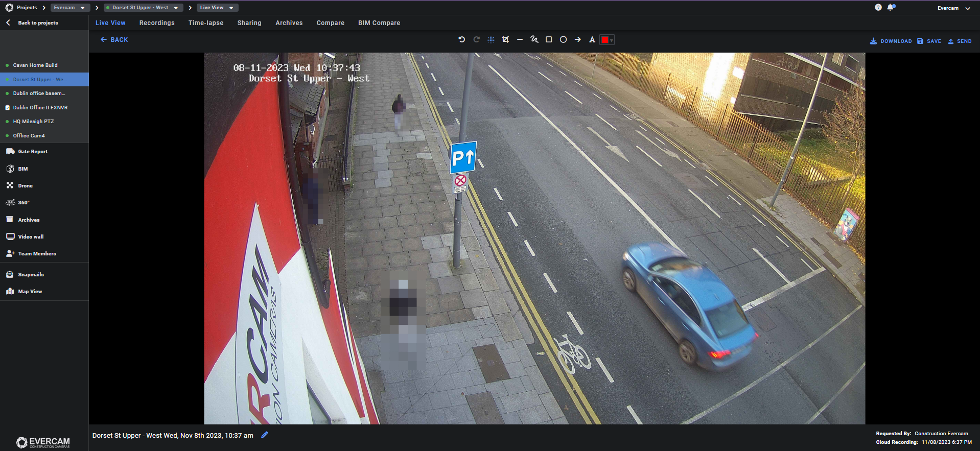Screen dimensions: 980x451
Task: Select the rectangle shape tool
Action: click(x=549, y=39)
